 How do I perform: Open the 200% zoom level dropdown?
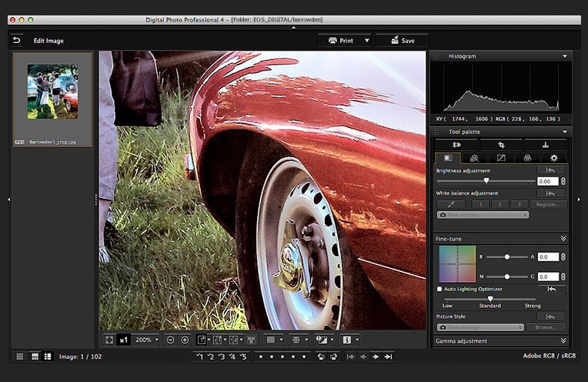[146, 340]
